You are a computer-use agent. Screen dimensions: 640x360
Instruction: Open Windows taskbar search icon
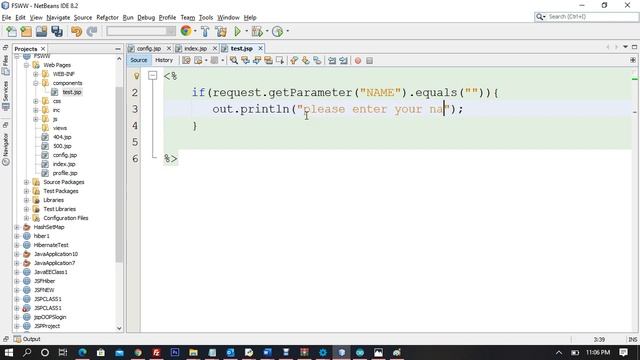pos(27,352)
